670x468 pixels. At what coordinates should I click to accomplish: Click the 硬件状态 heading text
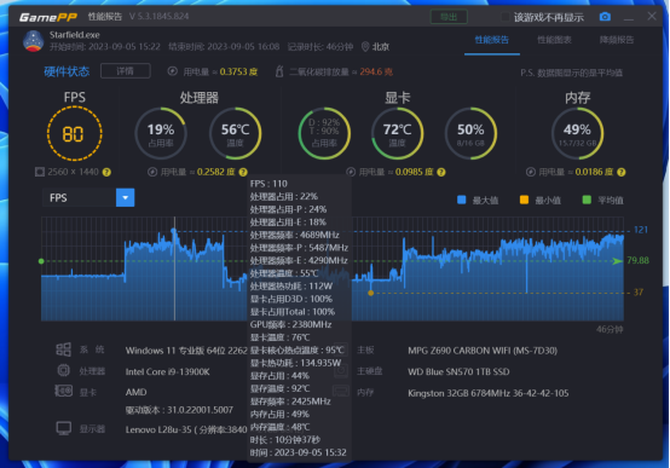coord(67,71)
